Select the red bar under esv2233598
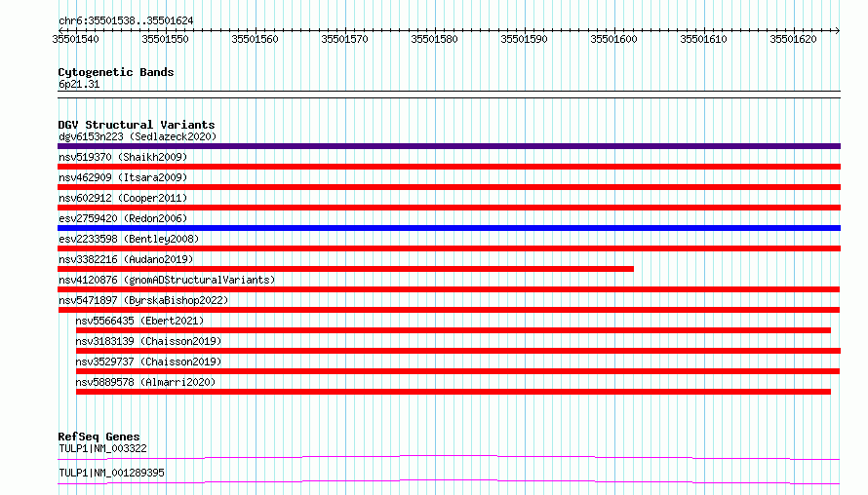The image size is (868, 495). point(449,248)
